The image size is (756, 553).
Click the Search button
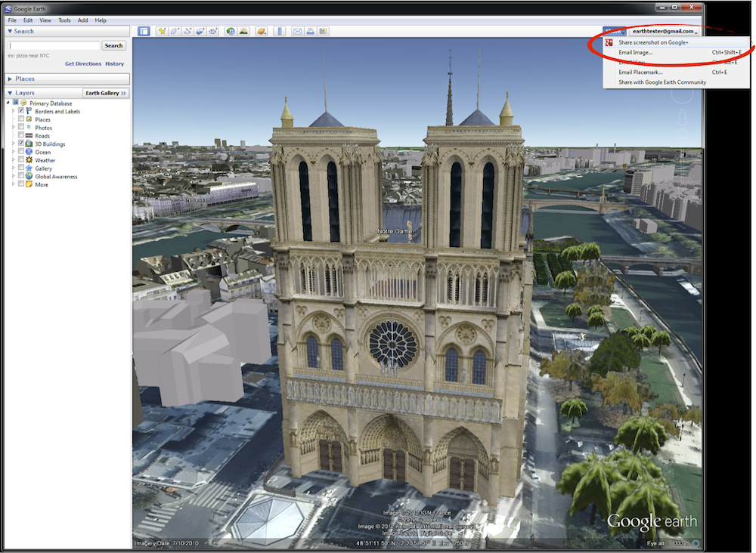coord(113,45)
